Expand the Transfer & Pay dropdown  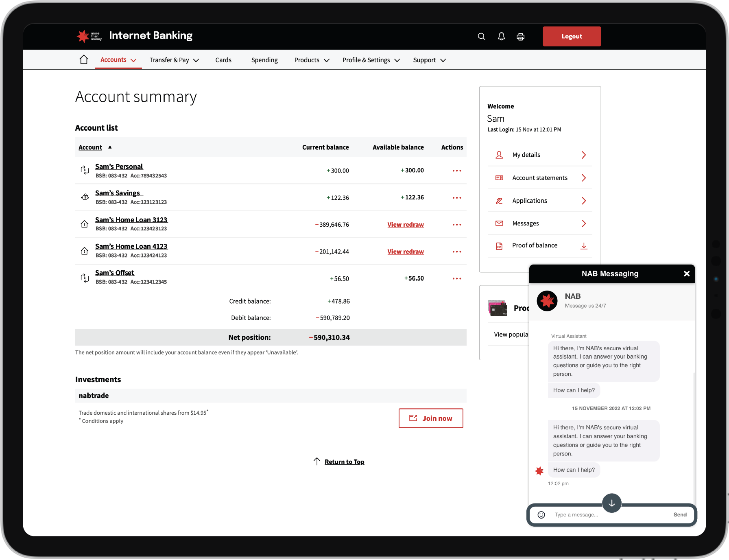pyautogui.click(x=174, y=60)
